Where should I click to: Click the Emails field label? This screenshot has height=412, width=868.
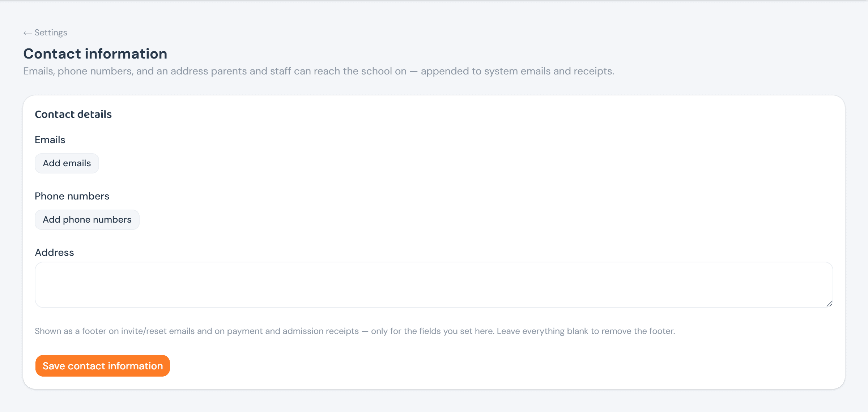pos(50,140)
